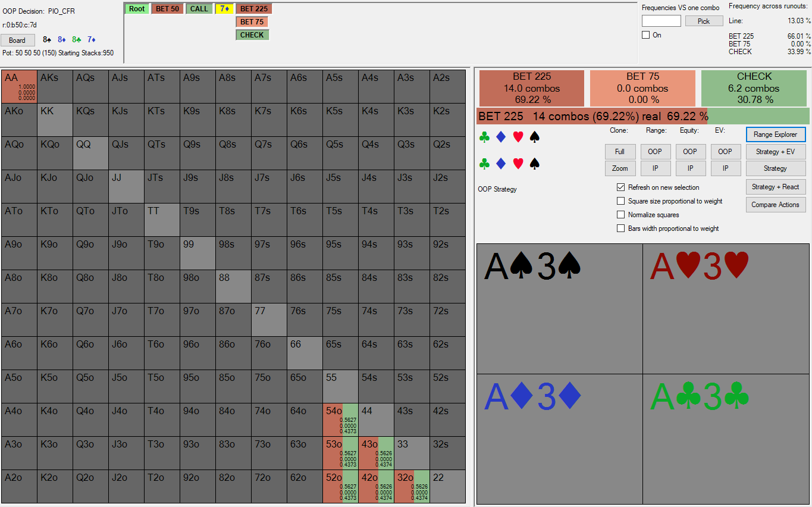Image resolution: width=812 pixels, height=507 pixels.
Task: Select the A♥3♥ combo tile
Action: click(726, 309)
